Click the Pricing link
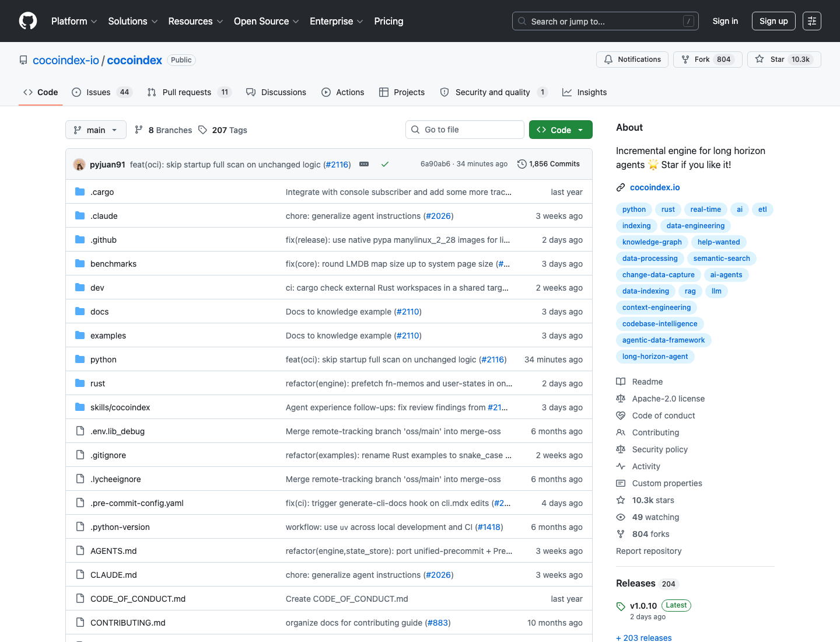This screenshot has width=840, height=642. (388, 21)
